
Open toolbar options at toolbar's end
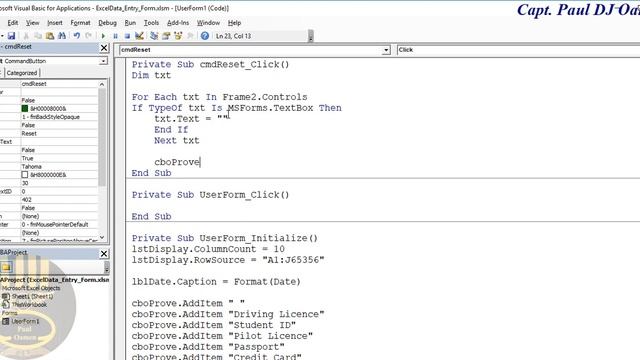[x=311, y=37]
